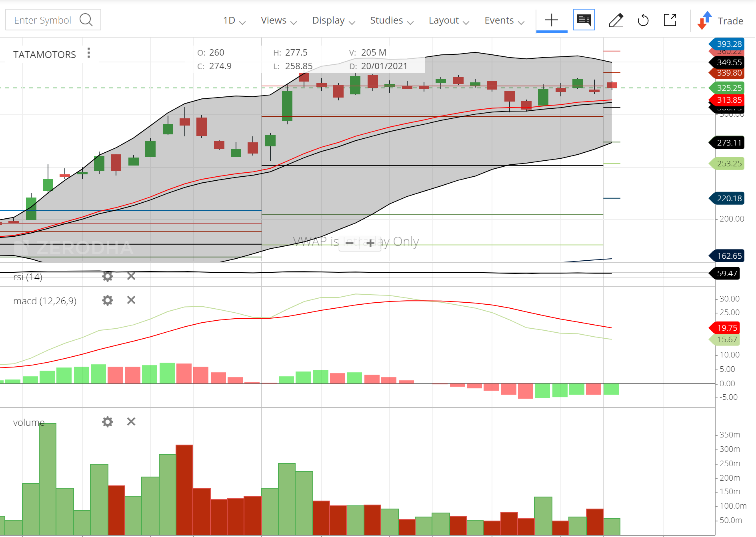
Task: Click the volume study label
Action: [29, 423]
